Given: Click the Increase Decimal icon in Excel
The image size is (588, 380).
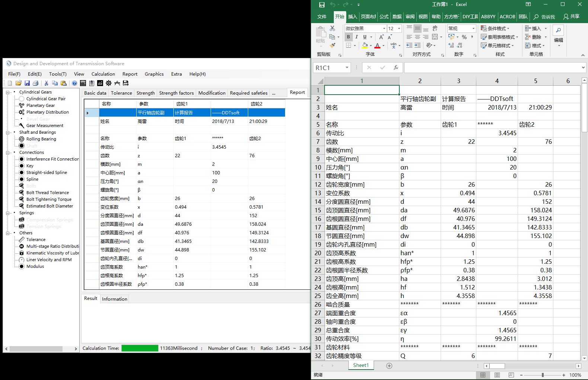Looking at the screenshot, I should coord(451,45).
